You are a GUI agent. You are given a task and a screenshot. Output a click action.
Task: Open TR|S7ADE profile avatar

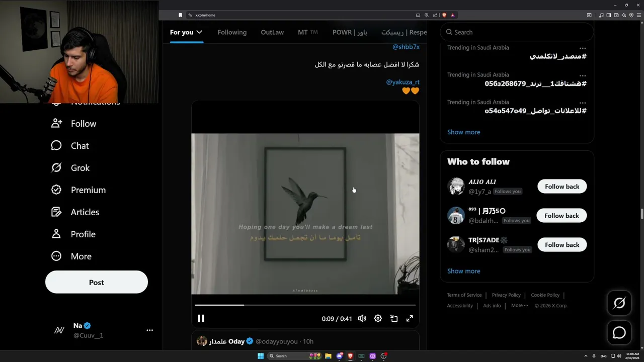(x=456, y=245)
